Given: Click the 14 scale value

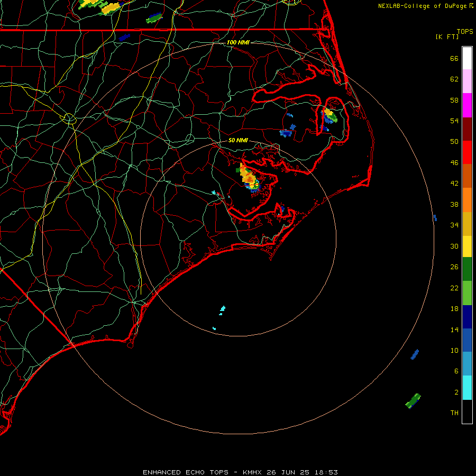Looking at the screenshot, I should click(x=454, y=329).
